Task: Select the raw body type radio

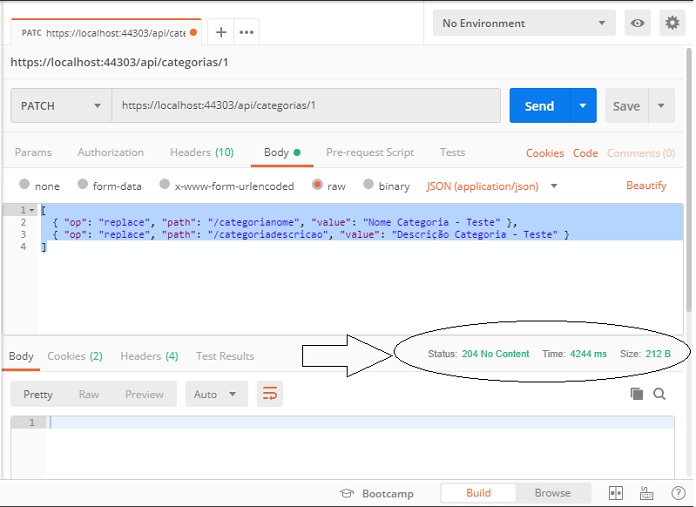Action: pyautogui.click(x=317, y=184)
